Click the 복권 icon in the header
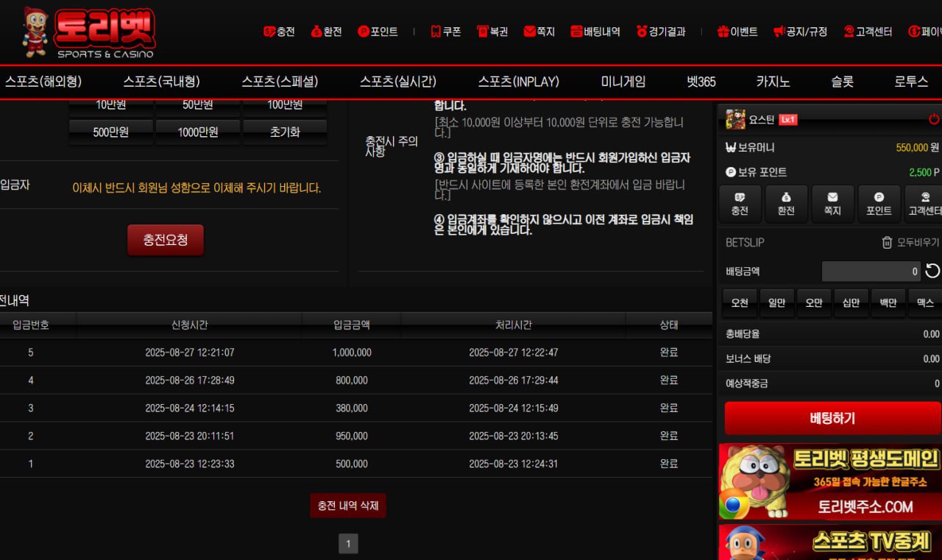 [x=482, y=32]
